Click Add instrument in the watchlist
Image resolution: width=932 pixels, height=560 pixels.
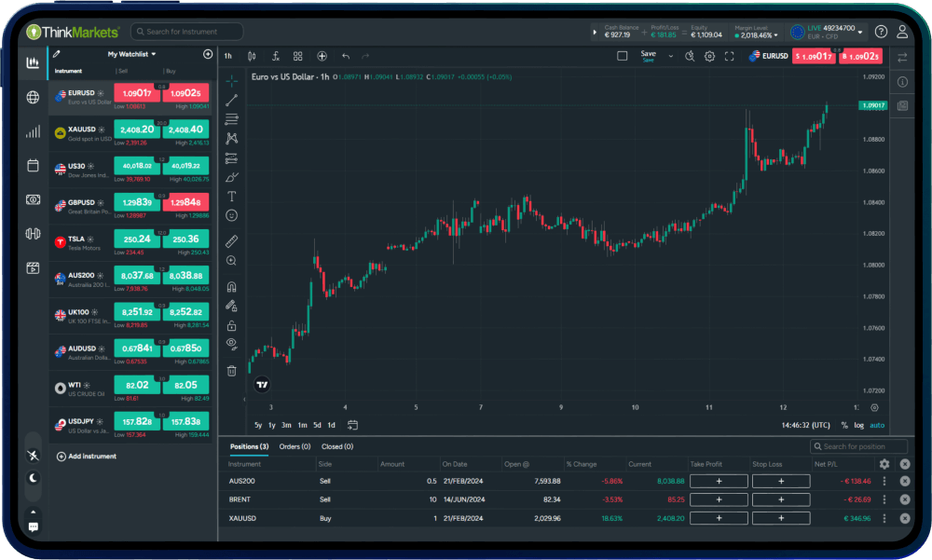click(x=87, y=457)
